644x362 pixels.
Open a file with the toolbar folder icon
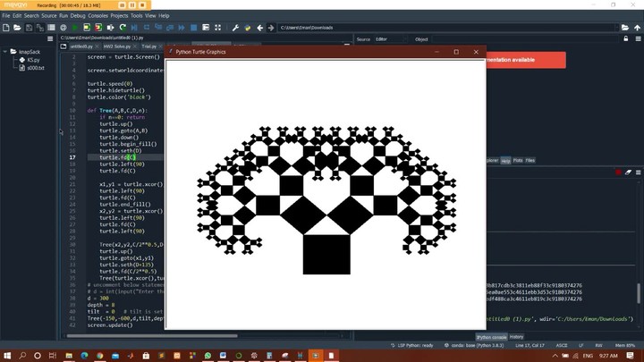(17, 28)
